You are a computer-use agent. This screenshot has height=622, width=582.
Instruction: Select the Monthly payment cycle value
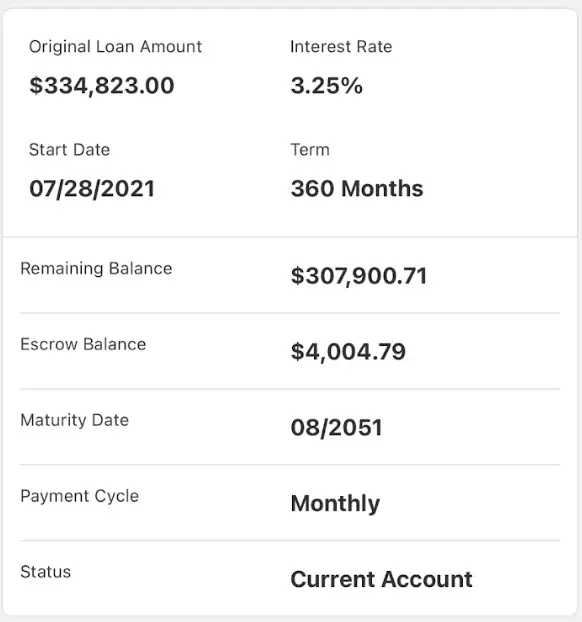[x=335, y=503]
